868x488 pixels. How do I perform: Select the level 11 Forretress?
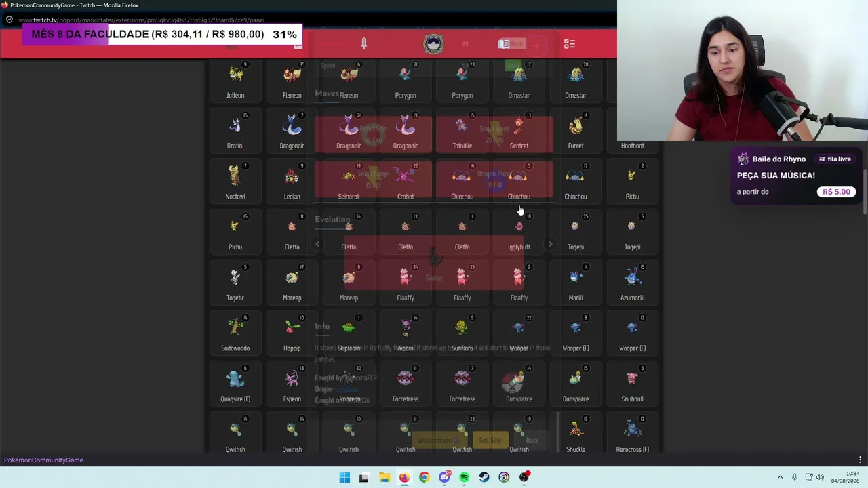(x=406, y=385)
